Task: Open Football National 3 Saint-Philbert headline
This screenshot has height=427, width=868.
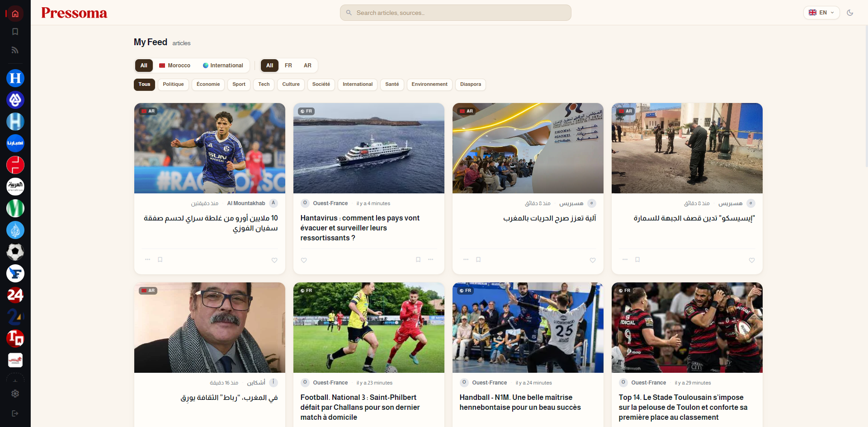Action: point(360,407)
